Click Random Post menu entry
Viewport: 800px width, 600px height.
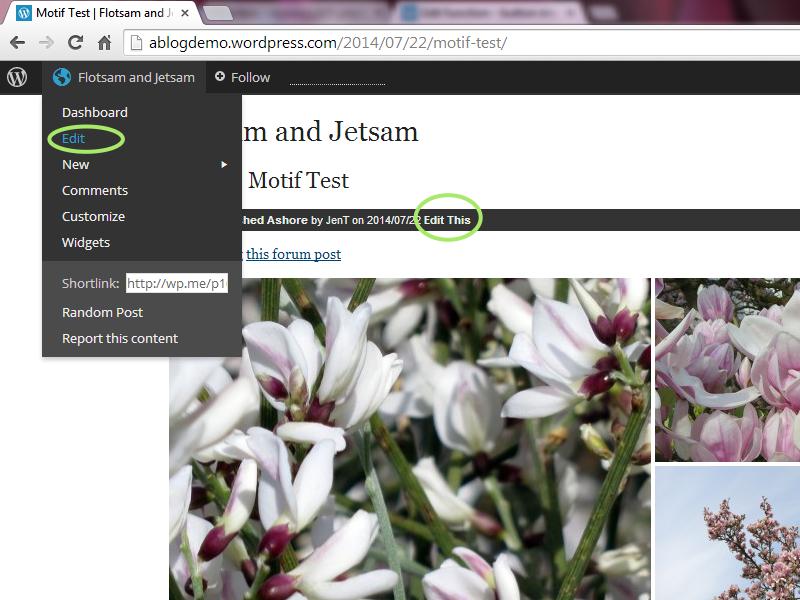click(102, 312)
